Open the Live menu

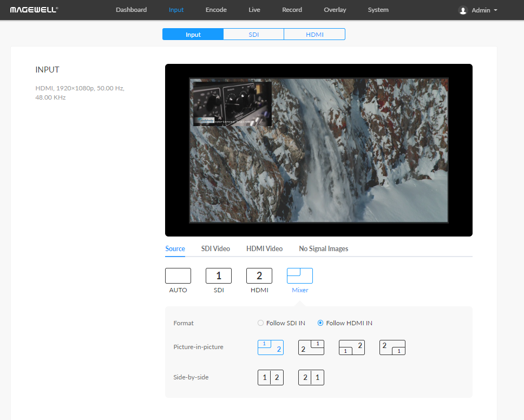point(254,10)
